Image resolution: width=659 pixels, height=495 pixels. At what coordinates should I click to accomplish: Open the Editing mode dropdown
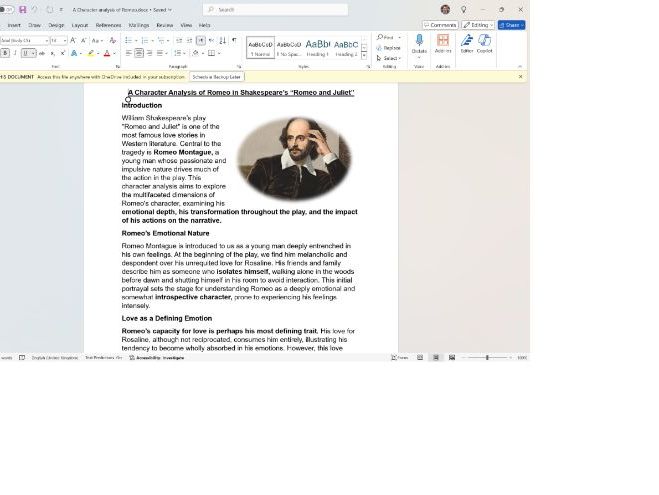point(478,25)
